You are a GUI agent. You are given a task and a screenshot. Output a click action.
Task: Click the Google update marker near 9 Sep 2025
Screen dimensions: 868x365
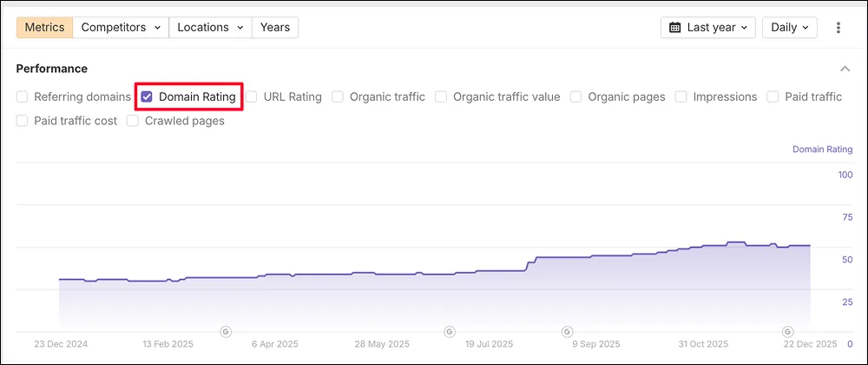(x=567, y=331)
